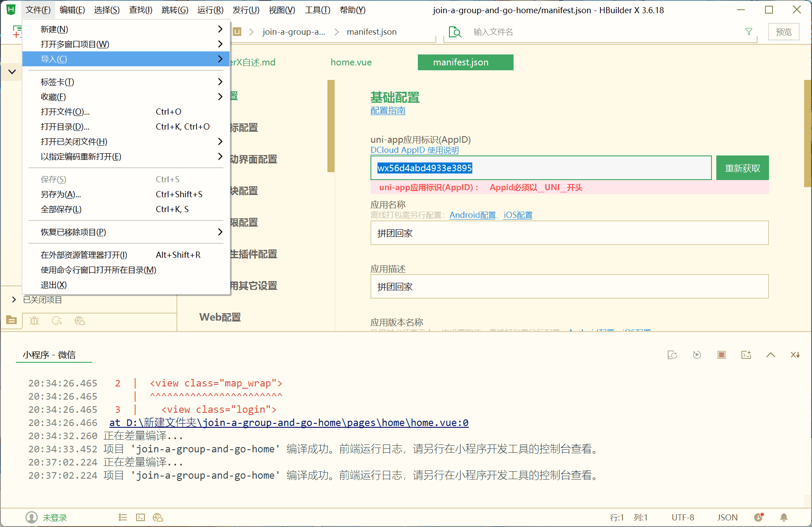Click the 应用描述 input field
The image size is (812, 527).
(569, 286)
